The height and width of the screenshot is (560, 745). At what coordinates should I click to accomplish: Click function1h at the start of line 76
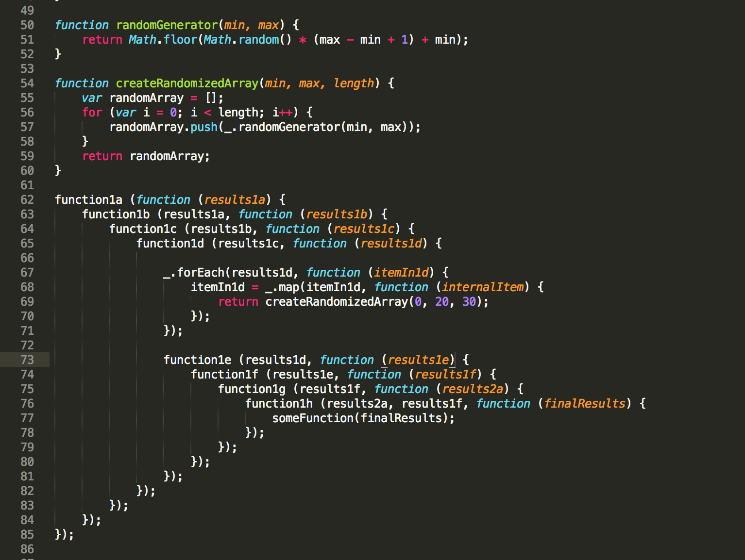point(279,404)
